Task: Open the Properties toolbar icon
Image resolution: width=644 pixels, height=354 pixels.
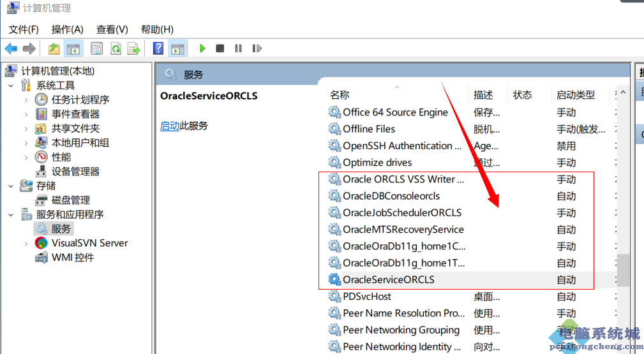Action: tap(96, 49)
